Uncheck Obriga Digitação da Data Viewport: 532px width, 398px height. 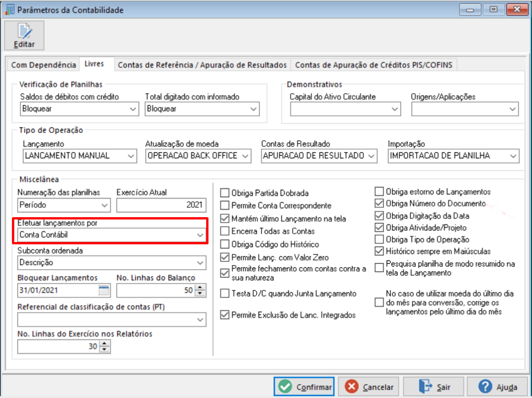379,215
